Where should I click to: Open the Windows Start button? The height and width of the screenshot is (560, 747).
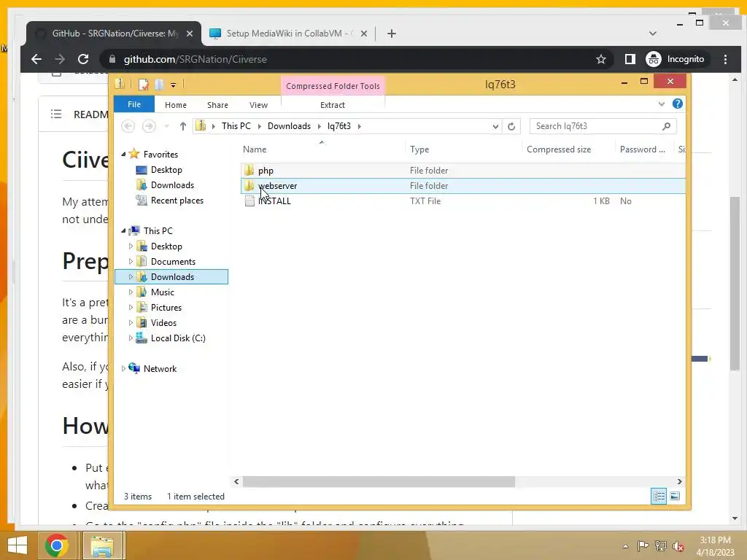click(x=18, y=545)
